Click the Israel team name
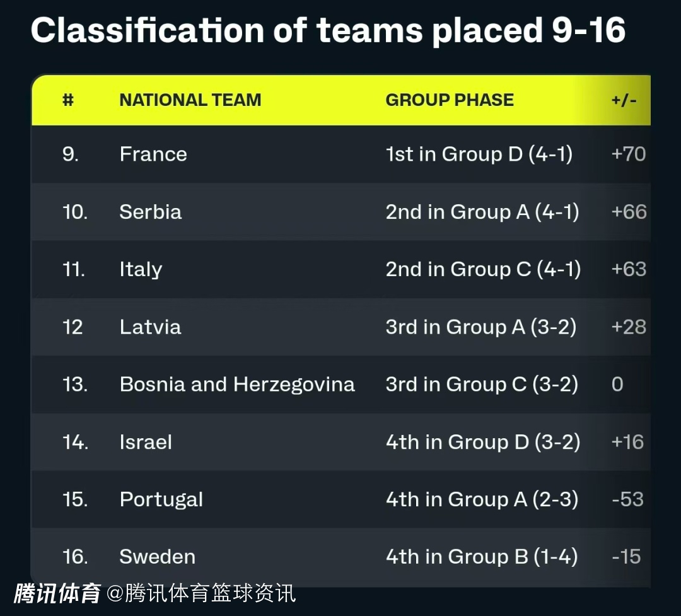Viewport: 681px width, 616px height. 146,442
